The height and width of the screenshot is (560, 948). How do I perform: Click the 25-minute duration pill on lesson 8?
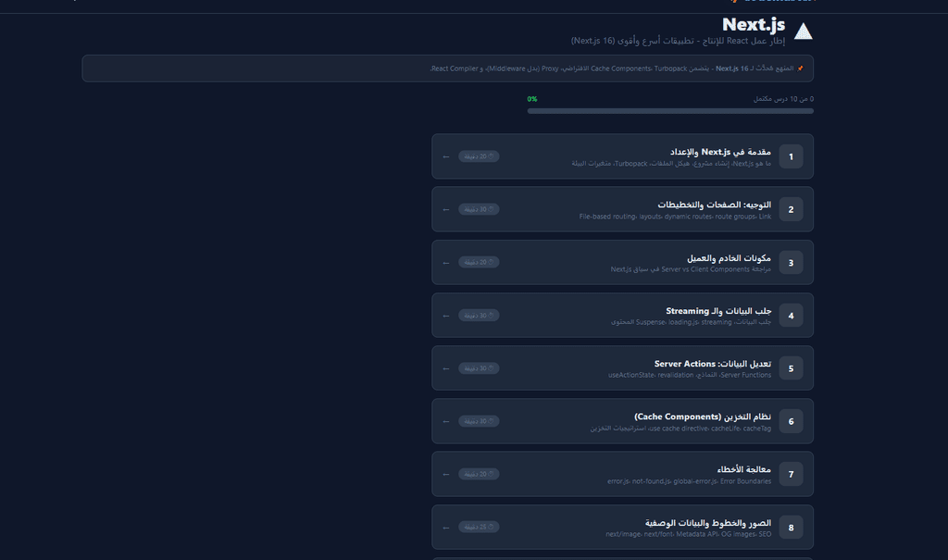[x=479, y=528]
